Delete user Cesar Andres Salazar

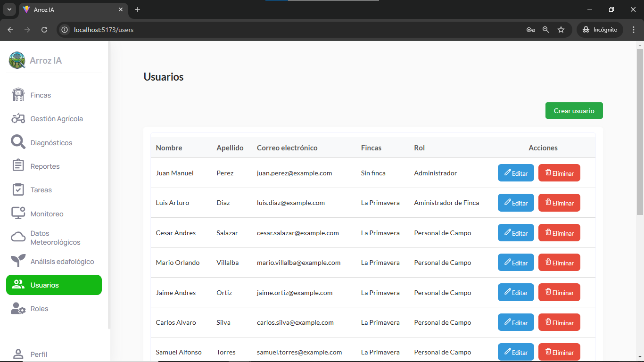(x=559, y=233)
